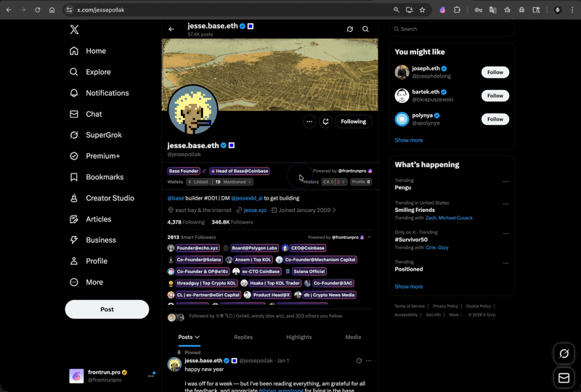Expand the CA history badge
581x392 pixels.
(x=335, y=182)
